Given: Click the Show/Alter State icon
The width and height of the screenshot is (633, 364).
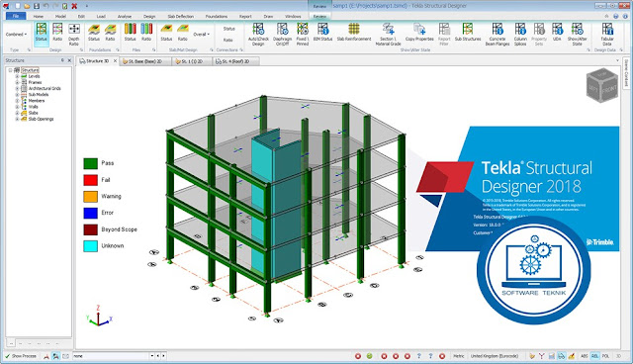Looking at the screenshot, I should coord(578,34).
